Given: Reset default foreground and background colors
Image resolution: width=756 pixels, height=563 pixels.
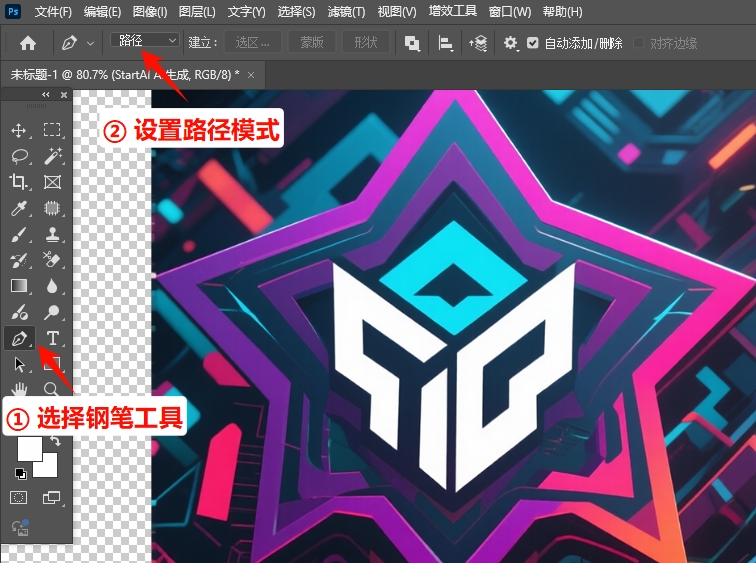Looking at the screenshot, I should 21,474.
